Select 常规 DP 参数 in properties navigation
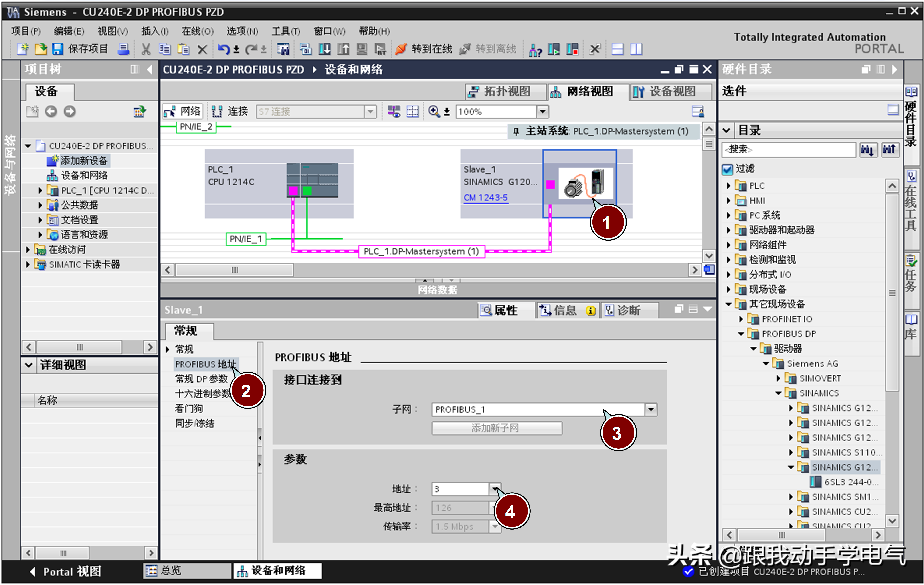Image resolution: width=924 pixels, height=585 pixels. click(201, 379)
